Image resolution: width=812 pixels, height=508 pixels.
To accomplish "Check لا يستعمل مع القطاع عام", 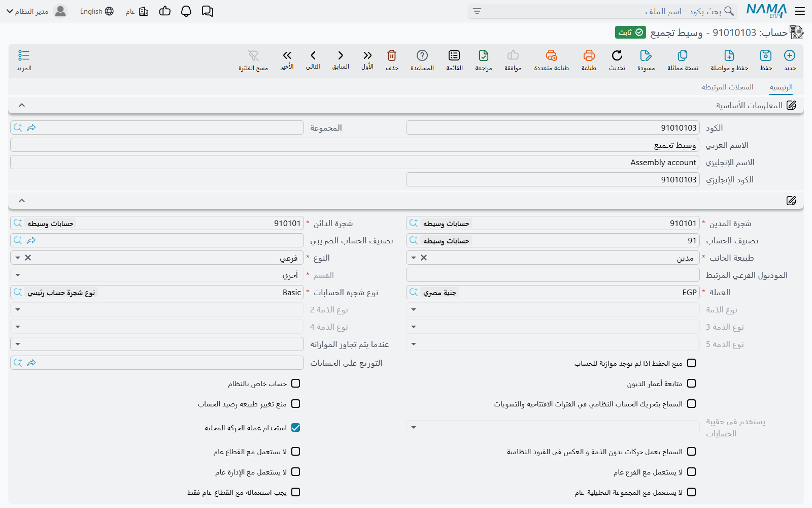I will coord(296,452).
